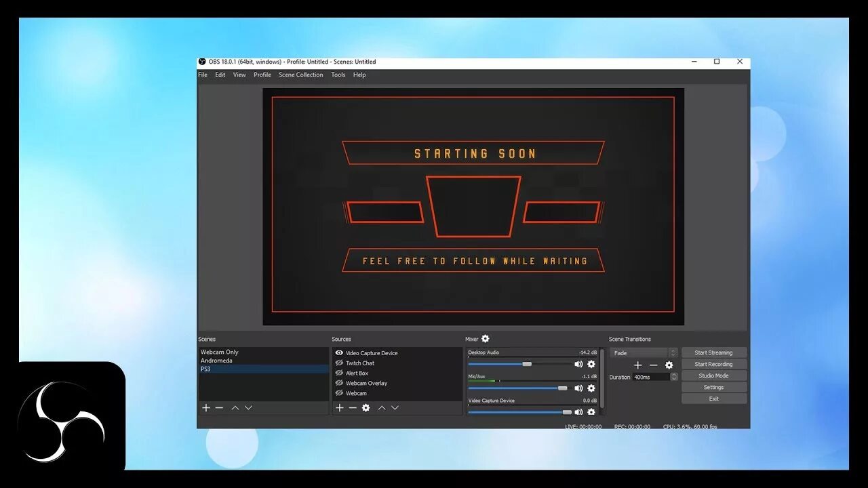
Task: Open the File menu
Action: tap(203, 75)
